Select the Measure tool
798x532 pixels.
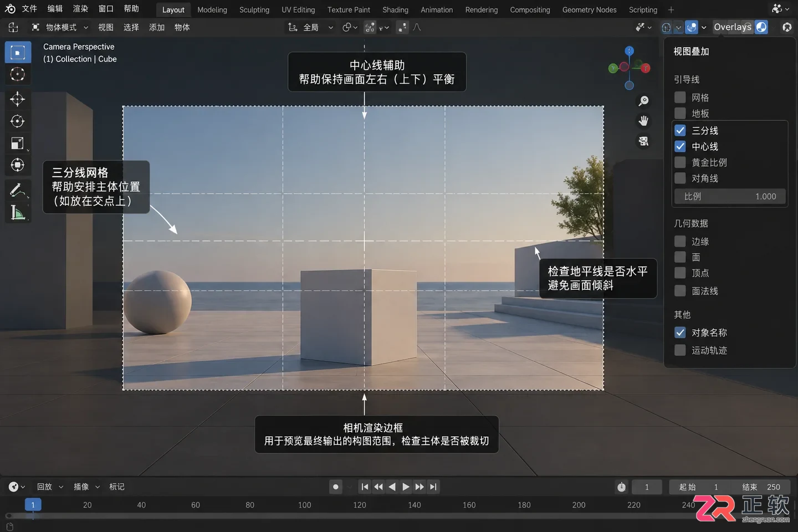(x=18, y=212)
